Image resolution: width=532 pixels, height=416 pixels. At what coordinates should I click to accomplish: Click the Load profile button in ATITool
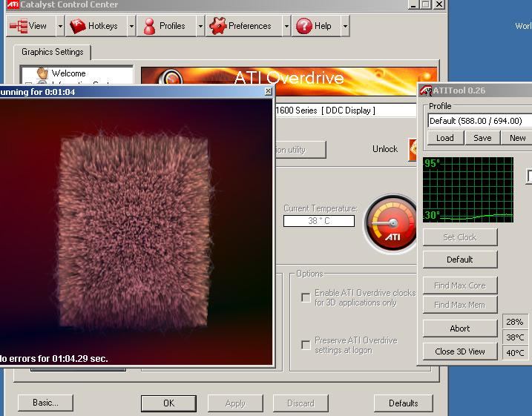445,138
